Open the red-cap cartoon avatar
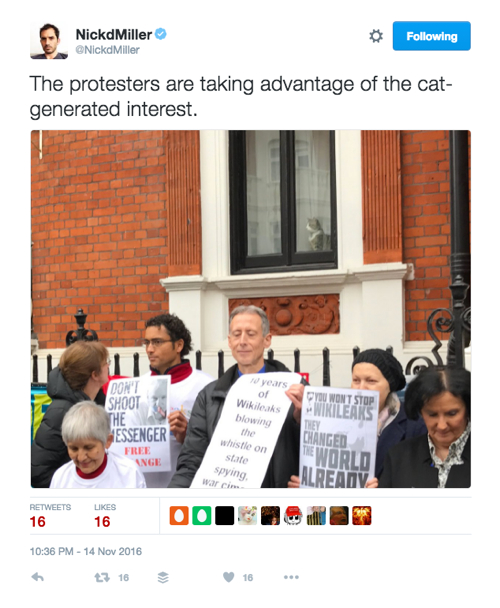The width and height of the screenshot is (500, 608). point(293,516)
